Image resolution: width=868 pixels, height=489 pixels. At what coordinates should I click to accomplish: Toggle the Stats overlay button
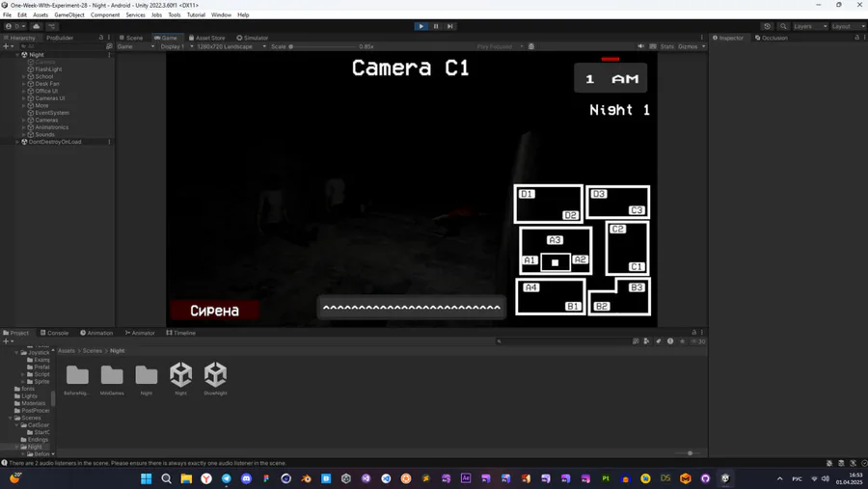(667, 46)
